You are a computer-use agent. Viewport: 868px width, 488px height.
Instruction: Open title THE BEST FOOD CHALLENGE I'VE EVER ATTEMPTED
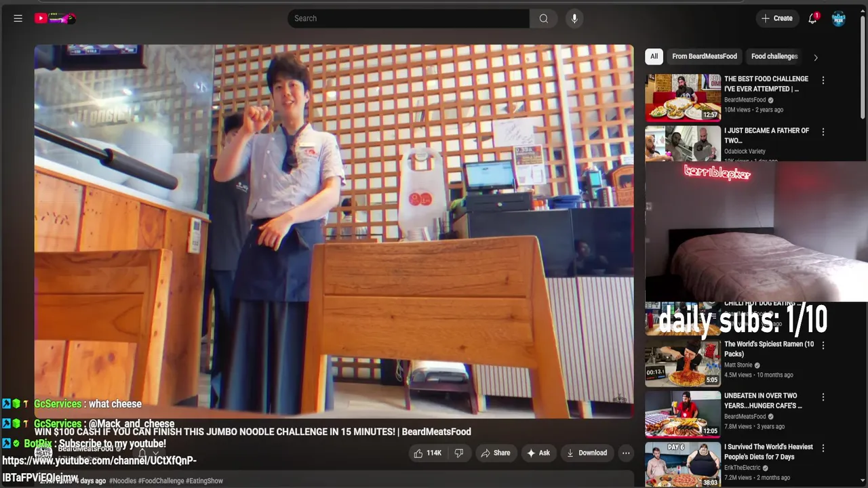click(766, 83)
